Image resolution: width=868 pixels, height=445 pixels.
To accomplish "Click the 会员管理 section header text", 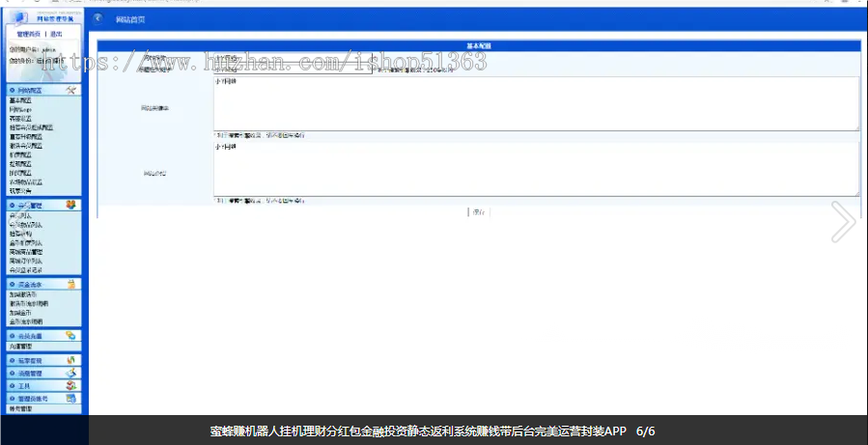I will (x=30, y=206).
